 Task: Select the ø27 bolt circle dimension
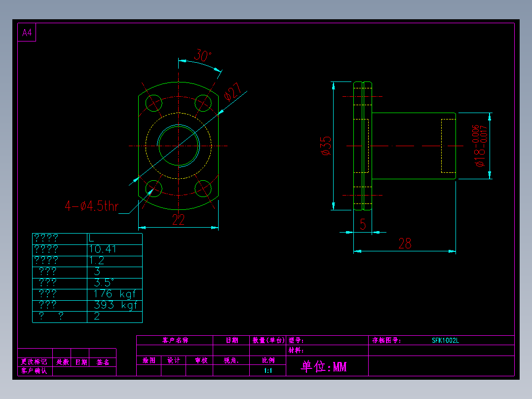[233, 92]
